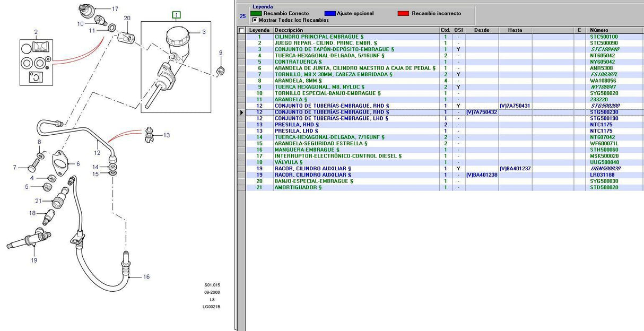Tick the select-all checkbox in the table header
The width and height of the screenshot is (644, 331).
pyautogui.click(x=242, y=31)
